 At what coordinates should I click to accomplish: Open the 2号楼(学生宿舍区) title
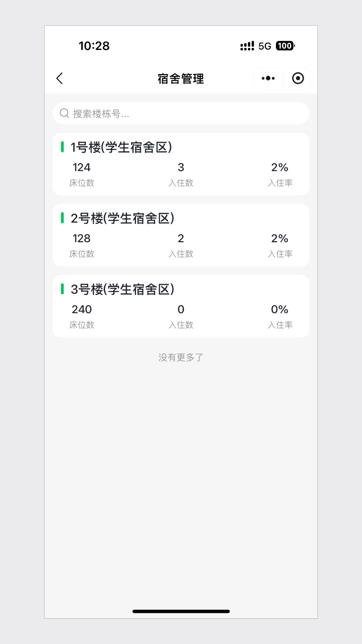pos(122,218)
